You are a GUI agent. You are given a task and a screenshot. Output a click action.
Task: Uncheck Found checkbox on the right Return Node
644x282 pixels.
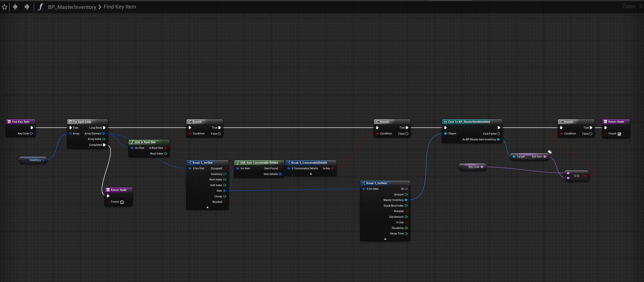tap(619, 134)
